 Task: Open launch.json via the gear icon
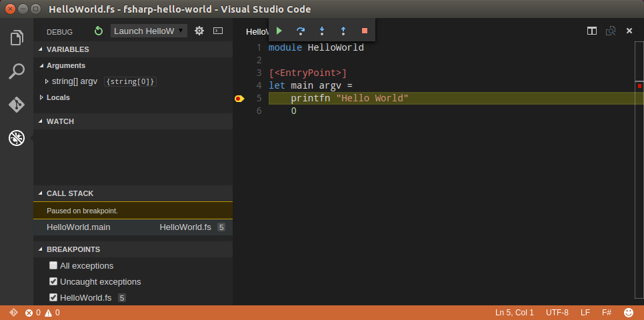click(199, 31)
